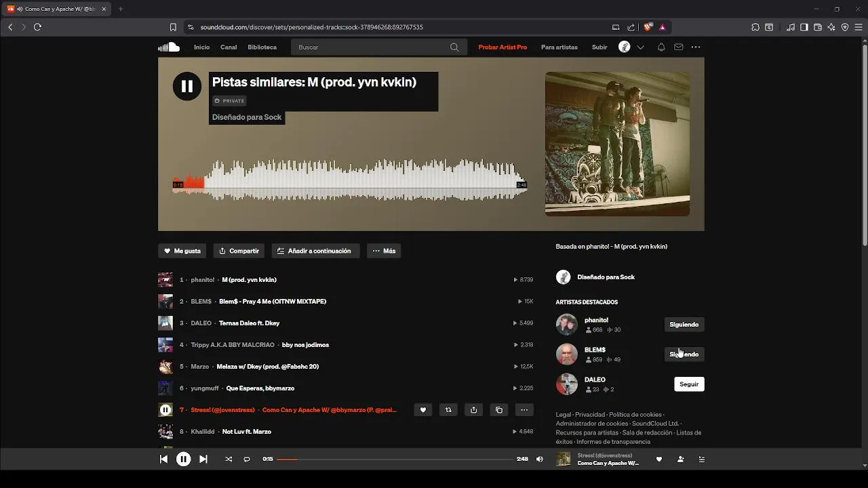Click the player bar progress line

coord(395,459)
